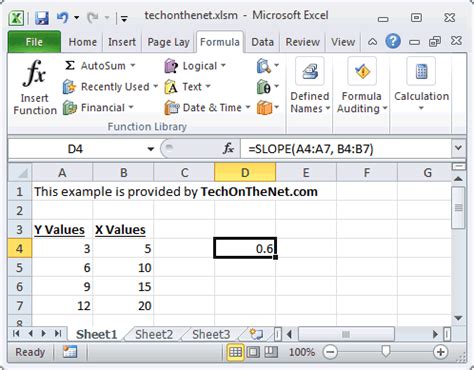Open Date & Time functions menu
Image resolution: width=474 pixels, height=370 pixels.
(x=207, y=108)
